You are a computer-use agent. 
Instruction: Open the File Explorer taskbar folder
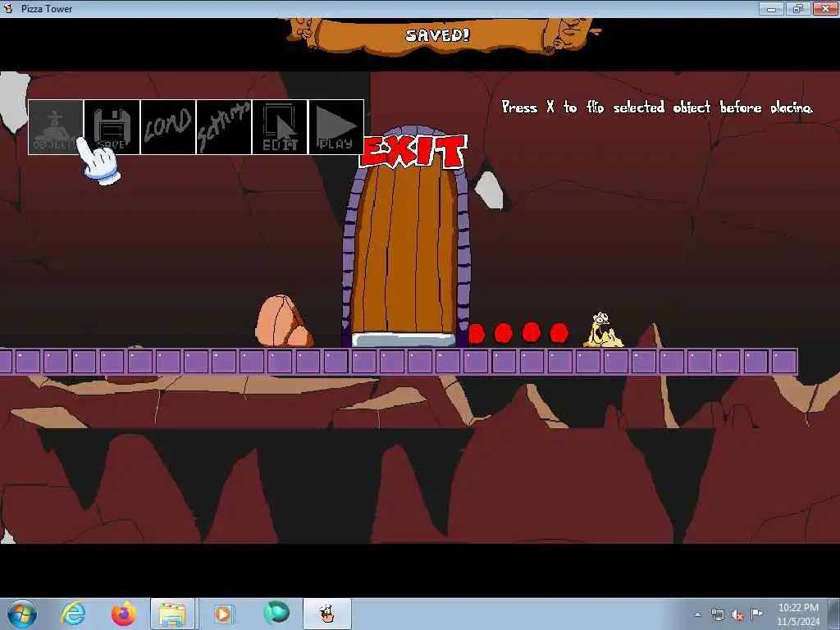172,614
